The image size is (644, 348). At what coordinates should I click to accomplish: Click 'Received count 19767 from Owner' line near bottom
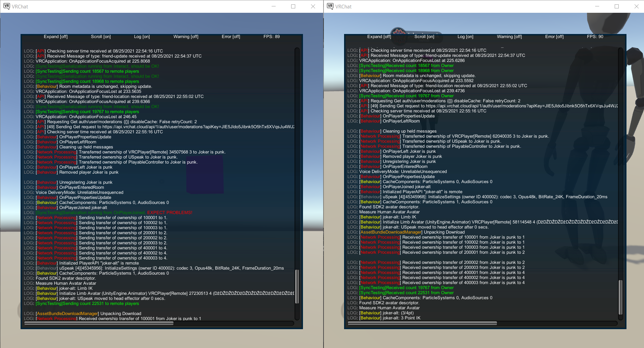pyautogui.click(x=401, y=288)
